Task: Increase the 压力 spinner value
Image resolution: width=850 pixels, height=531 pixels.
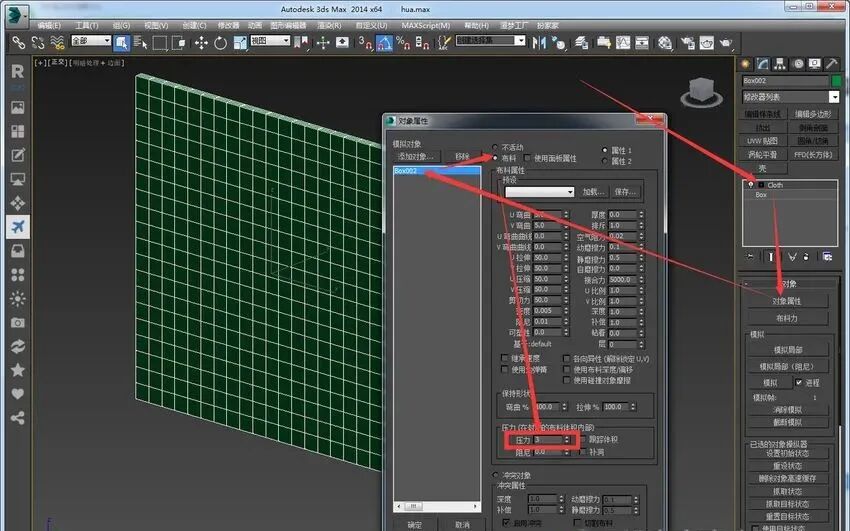Action: 566,437
